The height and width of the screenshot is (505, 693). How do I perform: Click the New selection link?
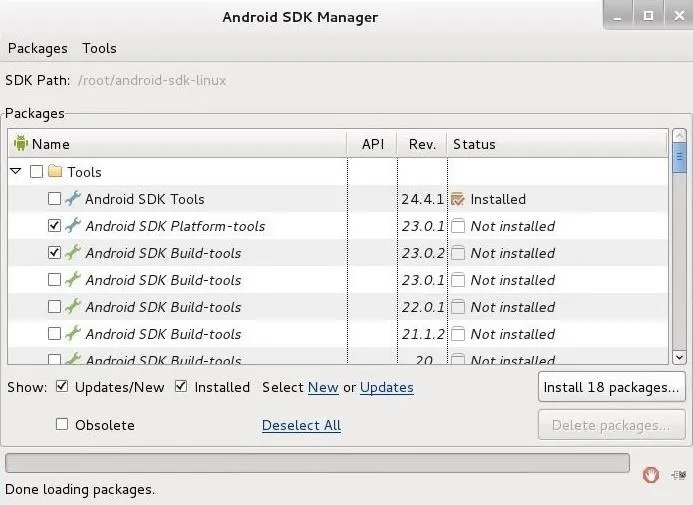coord(323,387)
